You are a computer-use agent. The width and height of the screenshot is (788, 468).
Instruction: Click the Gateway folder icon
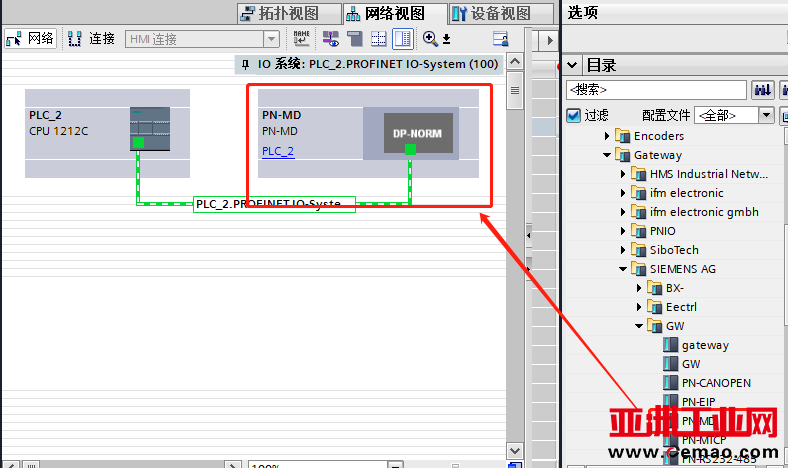622,155
